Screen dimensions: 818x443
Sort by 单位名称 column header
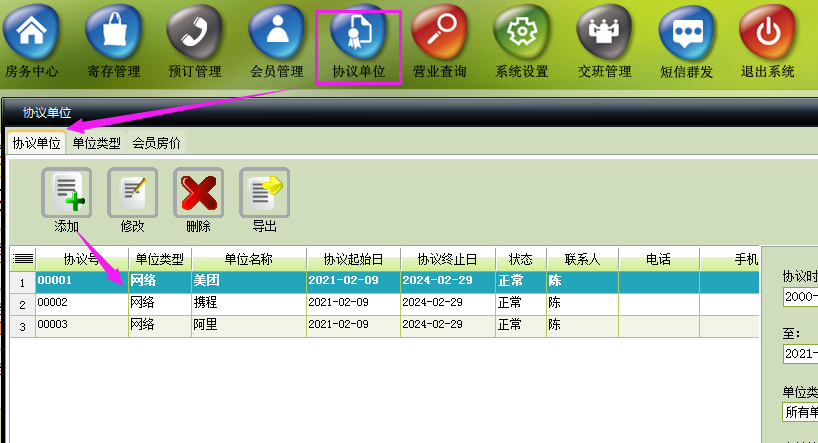coord(249,259)
